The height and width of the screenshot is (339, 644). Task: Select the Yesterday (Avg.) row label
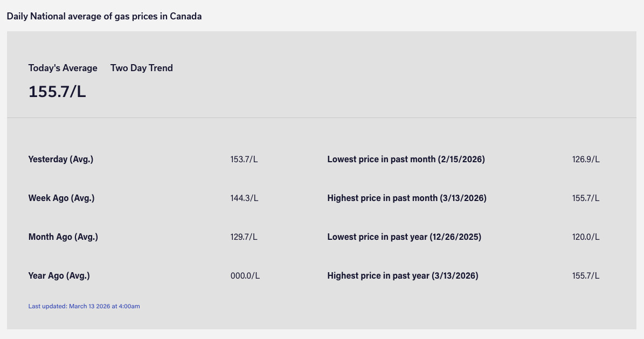pyautogui.click(x=61, y=160)
